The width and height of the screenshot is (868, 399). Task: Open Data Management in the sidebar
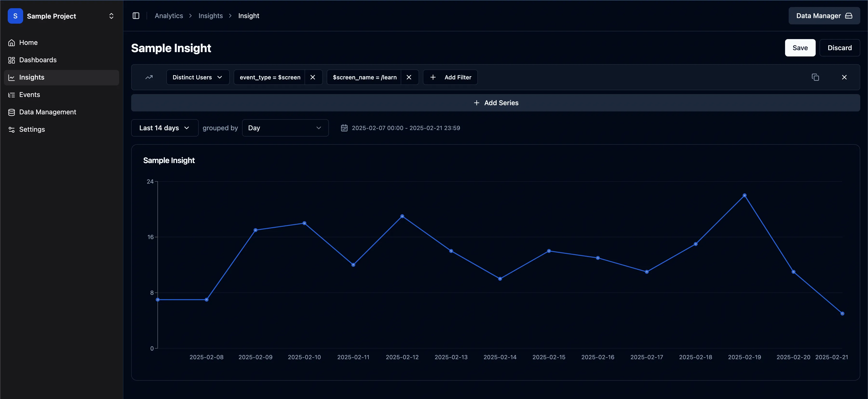(61, 112)
